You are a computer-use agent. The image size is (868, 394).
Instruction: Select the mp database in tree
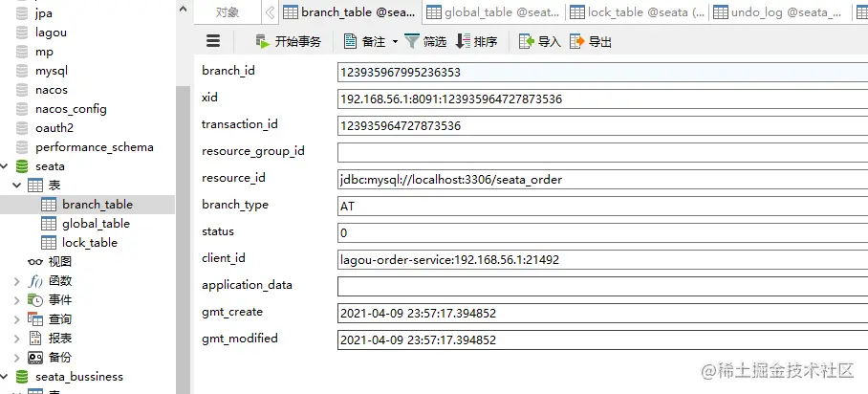[44, 52]
